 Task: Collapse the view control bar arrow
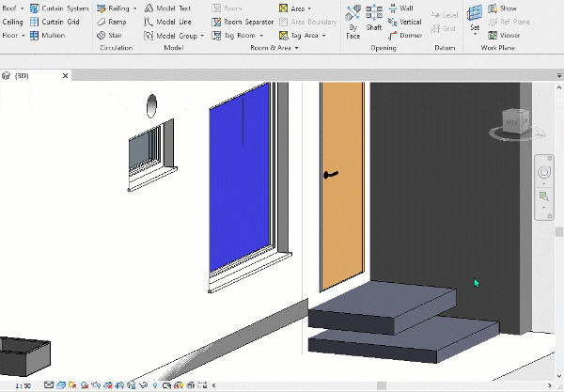[213, 385]
